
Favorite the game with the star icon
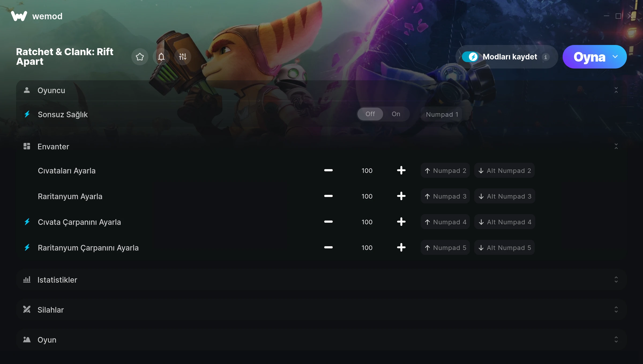pos(140,57)
